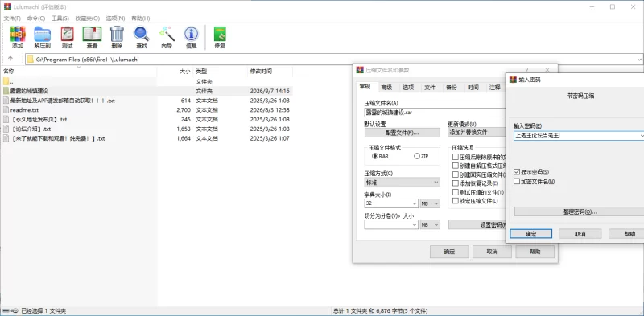Image resolution: width=644 pixels, height=316 pixels.
Task: Select the RAR format radio button
Action: pos(375,156)
